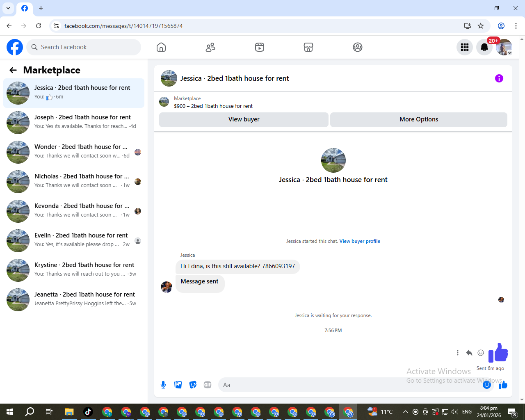Open Joseph's 2bed 1bath conversation
Viewport: 525px width, 420px height.
pos(74,123)
